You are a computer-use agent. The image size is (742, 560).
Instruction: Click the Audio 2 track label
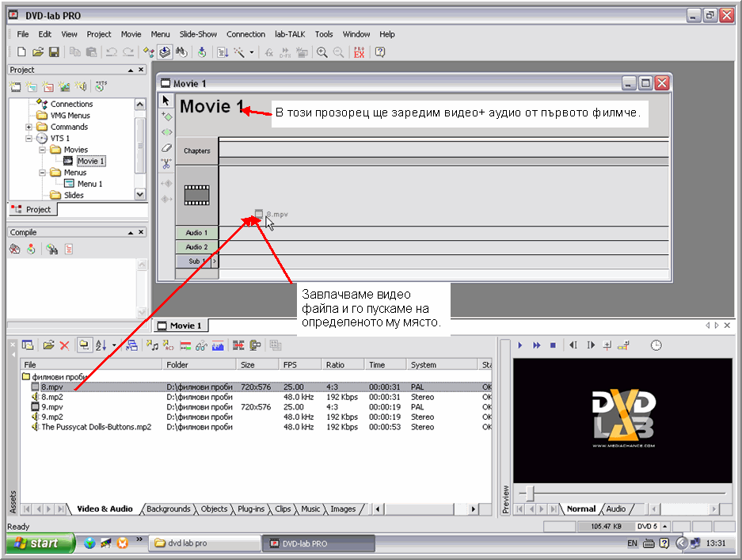(x=196, y=247)
